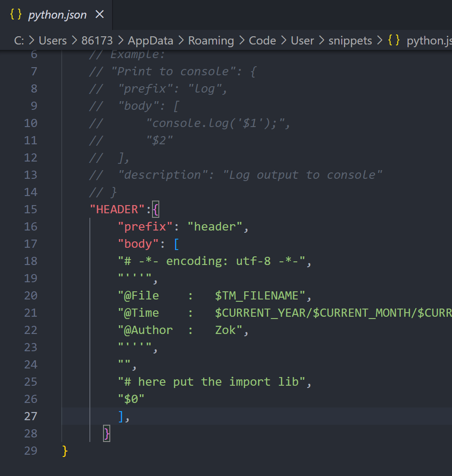This screenshot has height=476, width=452.
Task: Click the python.json breadcrumb file name
Action: tap(429, 41)
